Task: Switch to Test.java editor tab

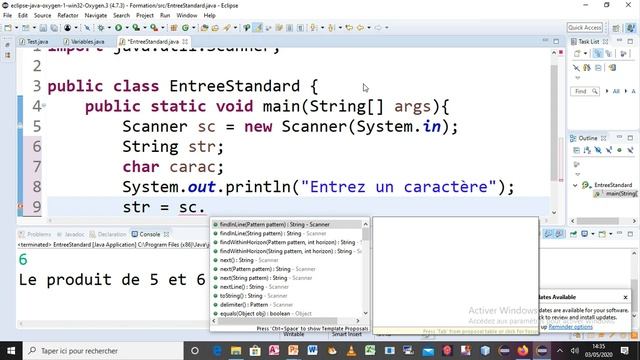Action: click(x=34, y=42)
